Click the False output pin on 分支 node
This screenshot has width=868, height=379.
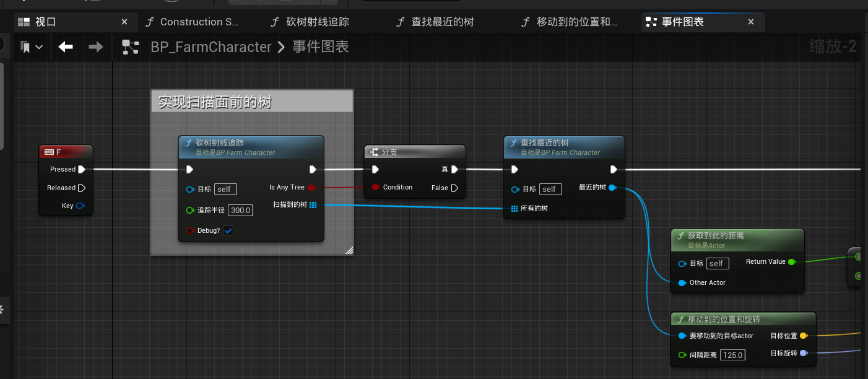point(455,188)
